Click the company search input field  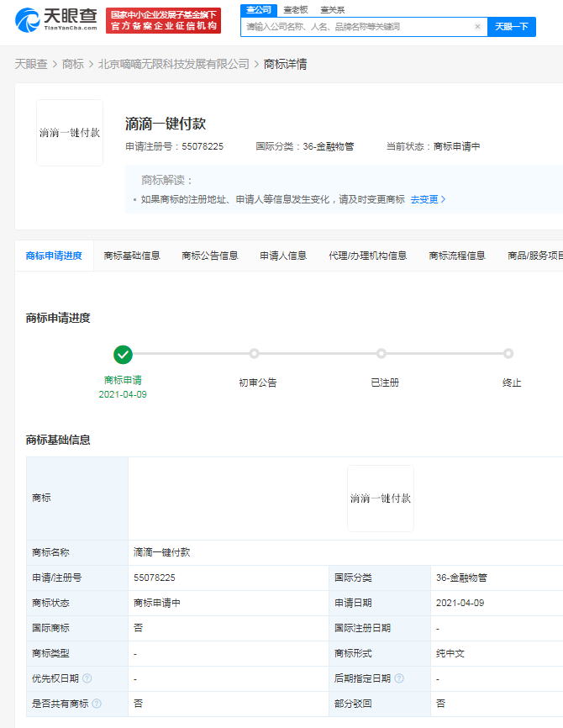(x=357, y=27)
